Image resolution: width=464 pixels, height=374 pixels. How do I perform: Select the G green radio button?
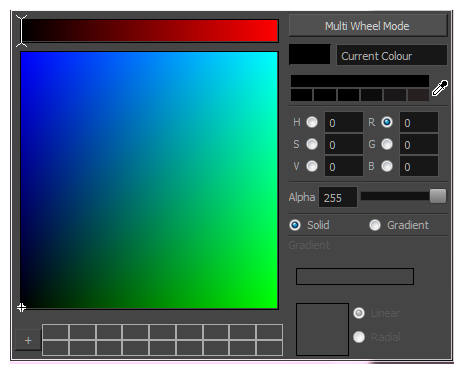(387, 144)
